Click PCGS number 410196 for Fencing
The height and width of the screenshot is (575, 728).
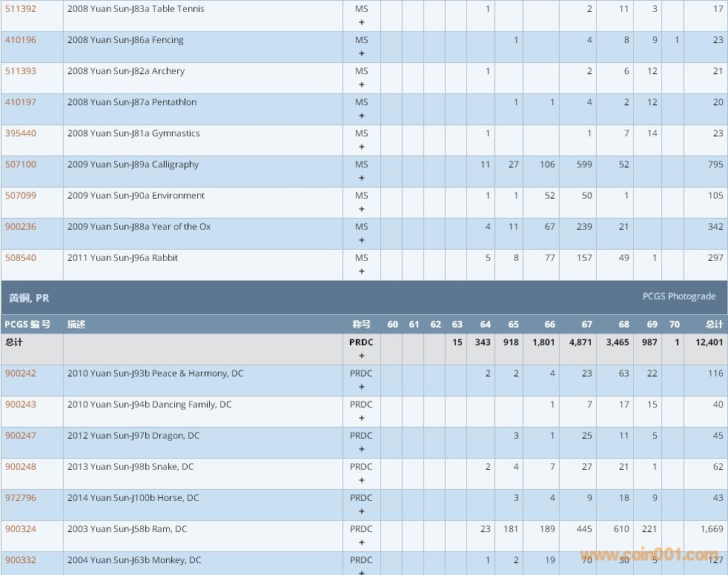pyautogui.click(x=21, y=40)
